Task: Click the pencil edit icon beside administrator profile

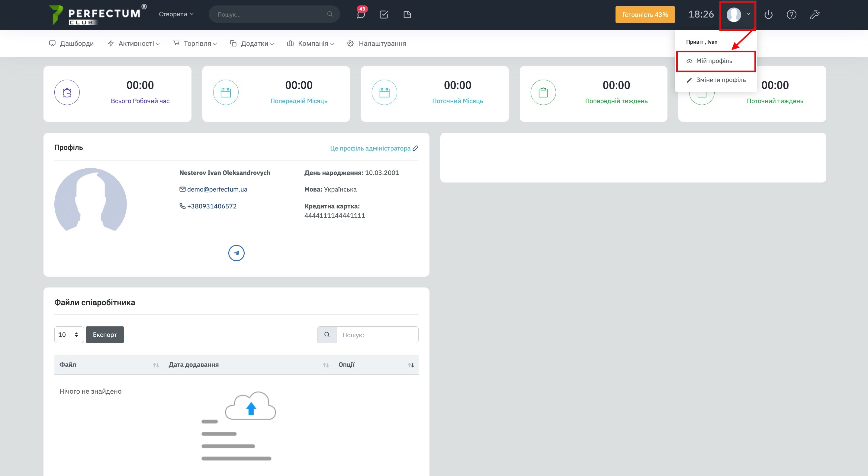Action: tap(416, 148)
